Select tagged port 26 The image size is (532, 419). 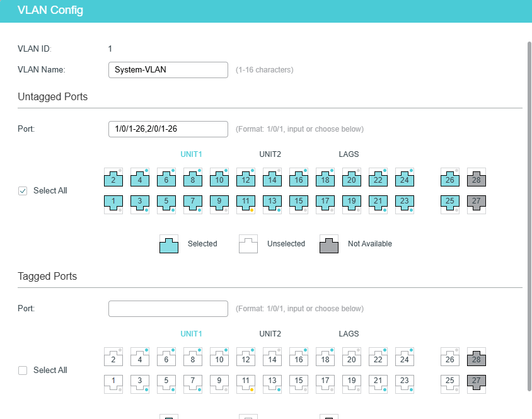(x=450, y=357)
